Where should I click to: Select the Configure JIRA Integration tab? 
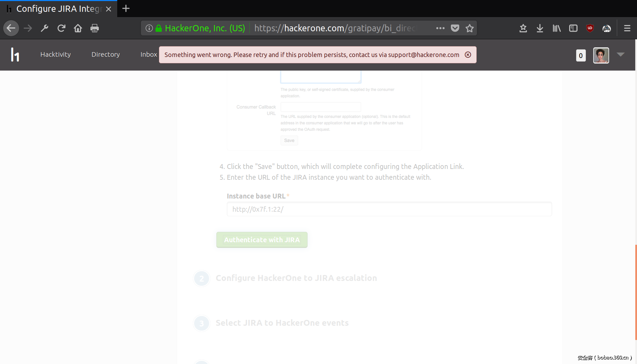coord(58,9)
